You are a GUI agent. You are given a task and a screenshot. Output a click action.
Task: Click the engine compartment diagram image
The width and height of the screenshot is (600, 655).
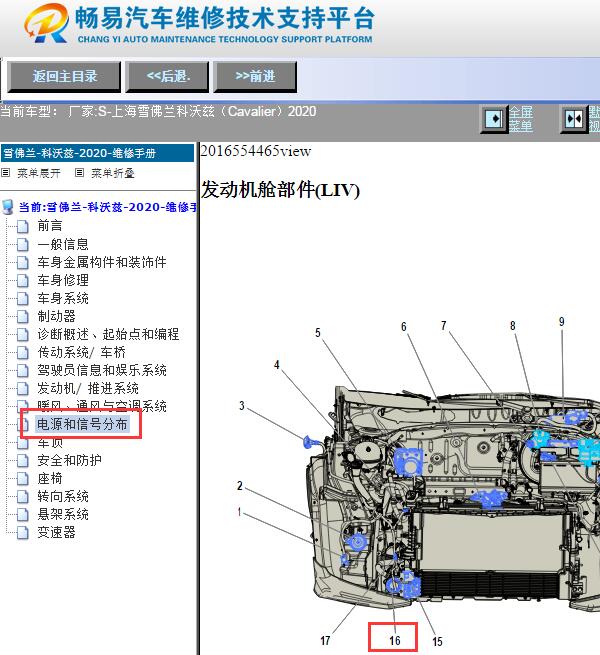[418, 482]
